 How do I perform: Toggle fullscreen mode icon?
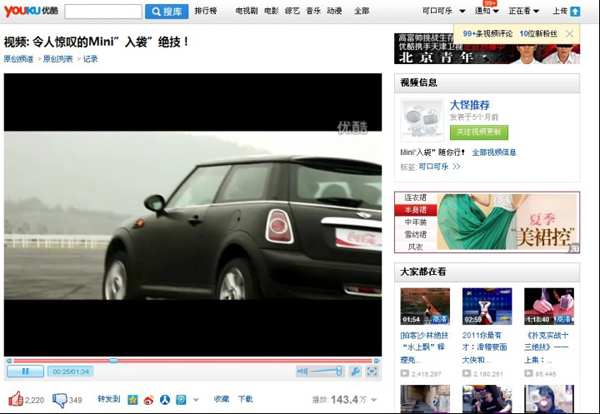372,371
